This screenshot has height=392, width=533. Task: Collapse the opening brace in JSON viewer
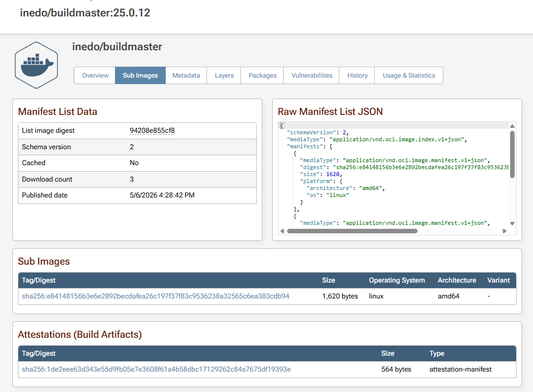[x=282, y=125]
